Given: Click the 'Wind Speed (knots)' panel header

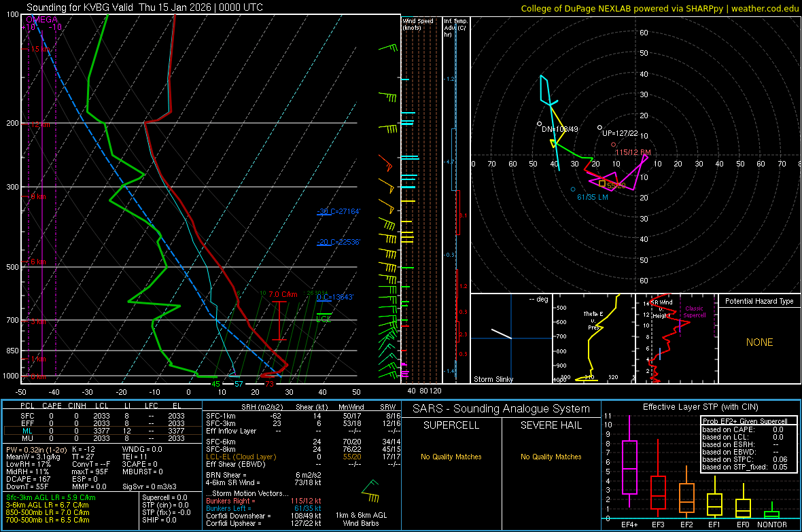Looking at the screenshot, I should [x=417, y=24].
